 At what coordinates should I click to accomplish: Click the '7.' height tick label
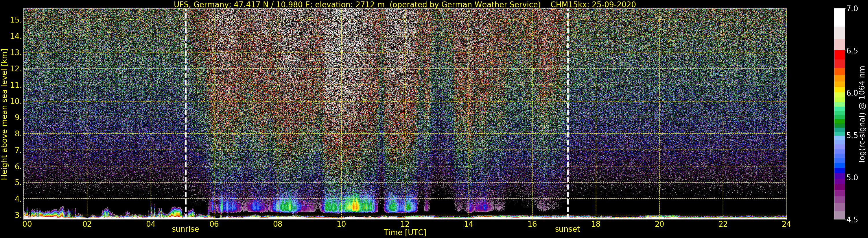point(18,150)
